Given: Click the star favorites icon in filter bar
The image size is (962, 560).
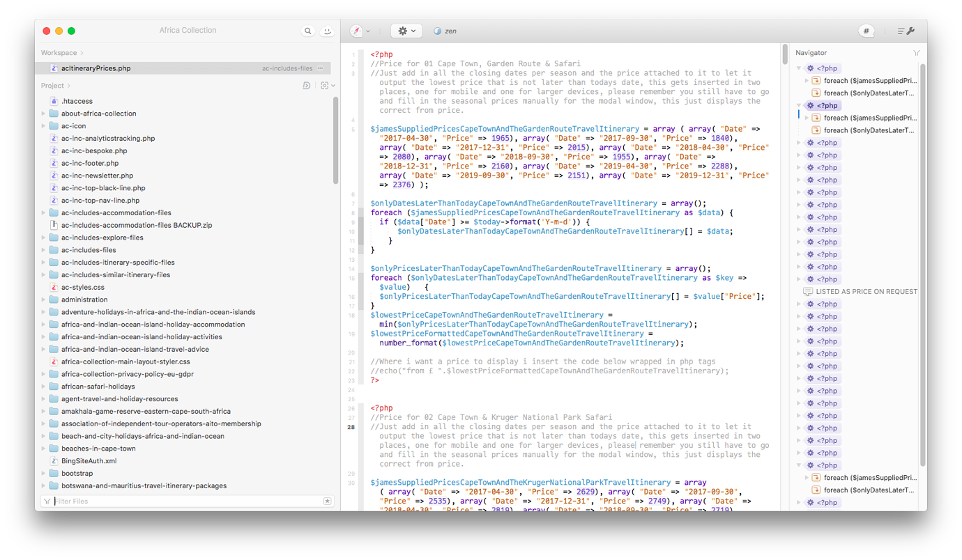Looking at the screenshot, I should point(327,501).
